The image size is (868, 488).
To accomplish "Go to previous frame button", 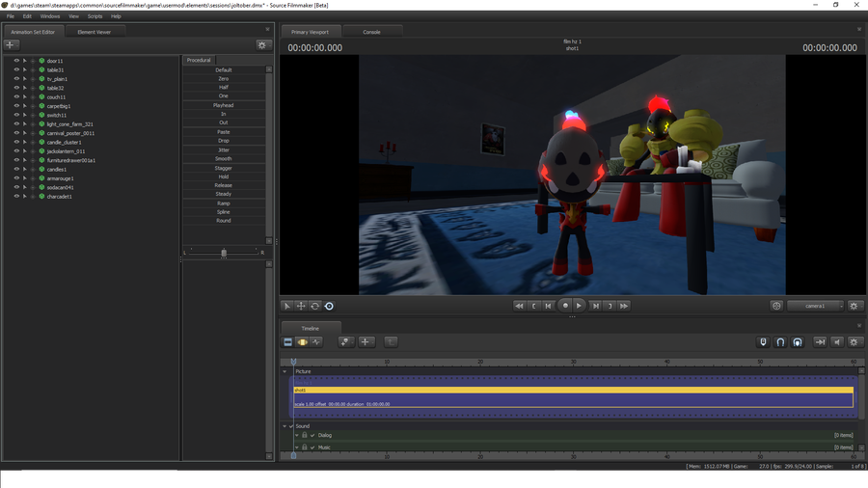I will [x=548, y=306].
